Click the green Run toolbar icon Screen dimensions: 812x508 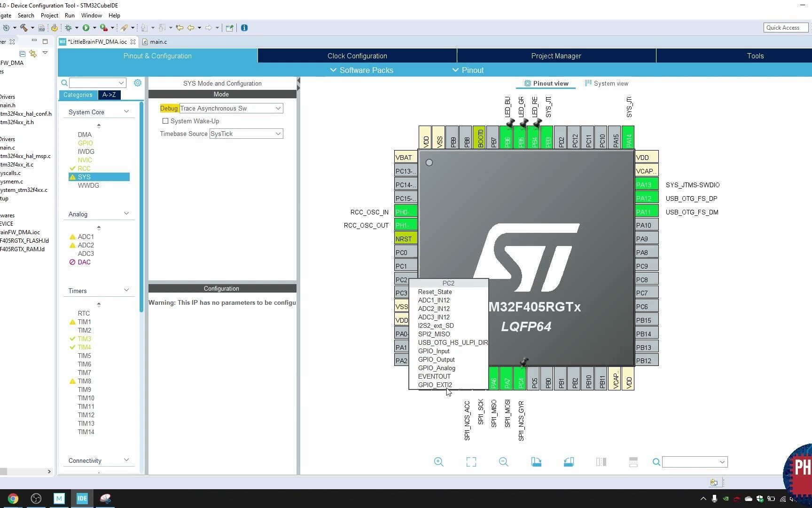click(x=86, y=28)
